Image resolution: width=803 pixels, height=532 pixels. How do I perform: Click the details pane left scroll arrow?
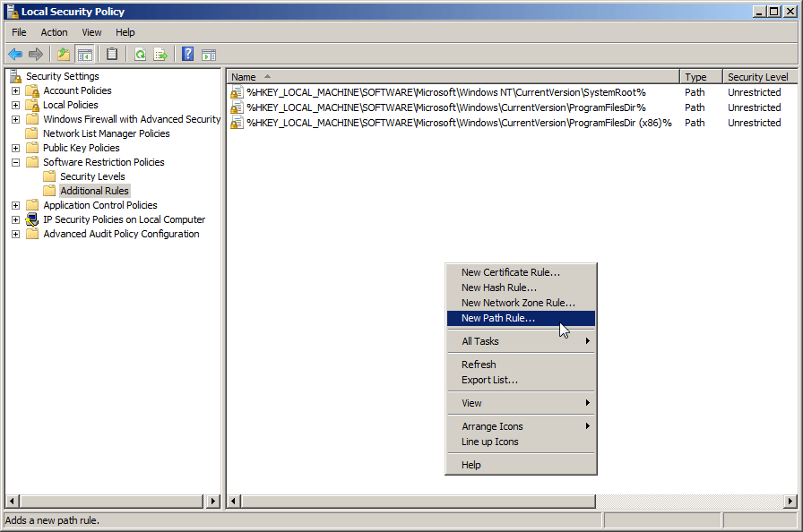pos(234,502)
